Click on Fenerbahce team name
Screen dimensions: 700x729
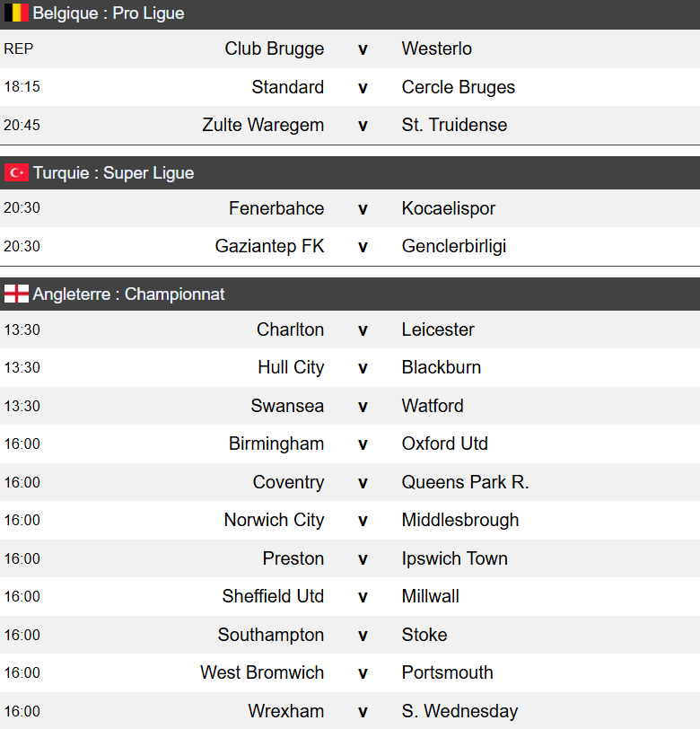[x=276, y=208]
